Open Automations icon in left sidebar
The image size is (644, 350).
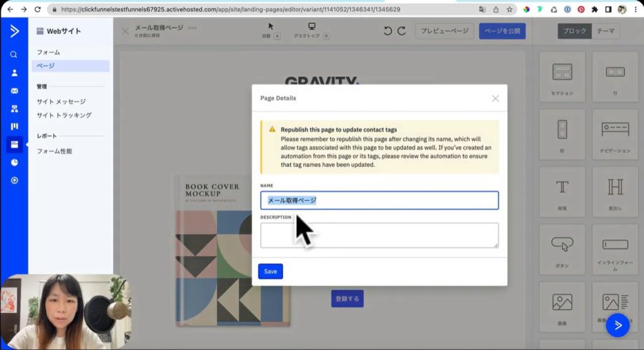click(14, 109)
